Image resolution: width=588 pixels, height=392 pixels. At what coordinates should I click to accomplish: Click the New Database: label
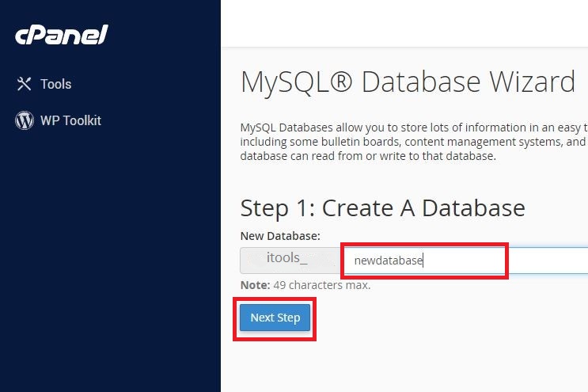pos(280,236)
